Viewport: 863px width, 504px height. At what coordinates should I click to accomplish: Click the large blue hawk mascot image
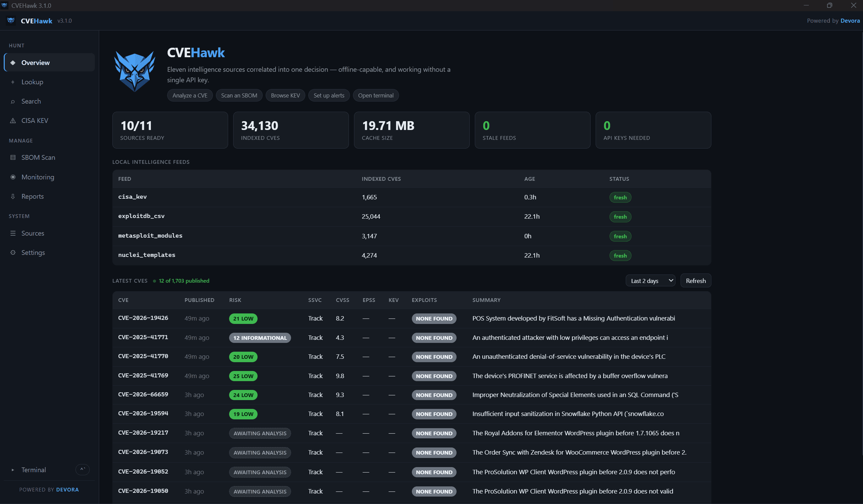click(x=135, y=71)
